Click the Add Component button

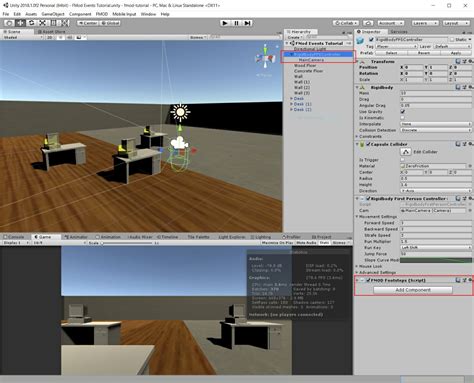(413, 290)
